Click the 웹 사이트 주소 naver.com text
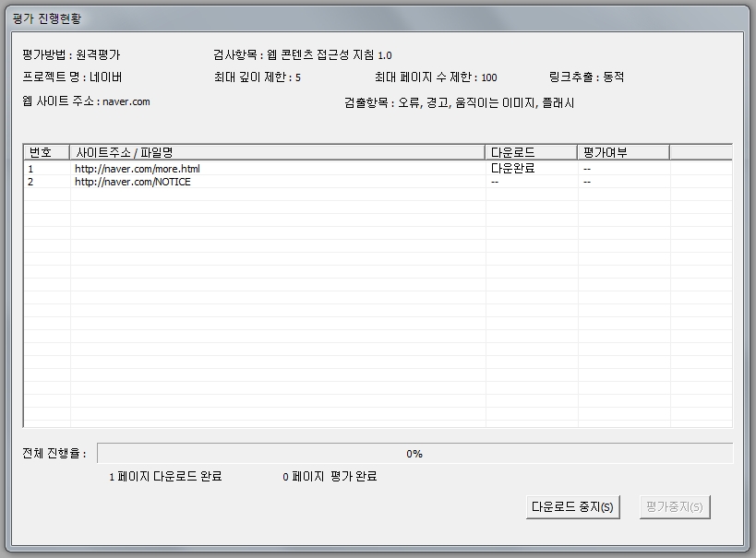756x558 pixels. pyautogui.click(x=86, y=101)
